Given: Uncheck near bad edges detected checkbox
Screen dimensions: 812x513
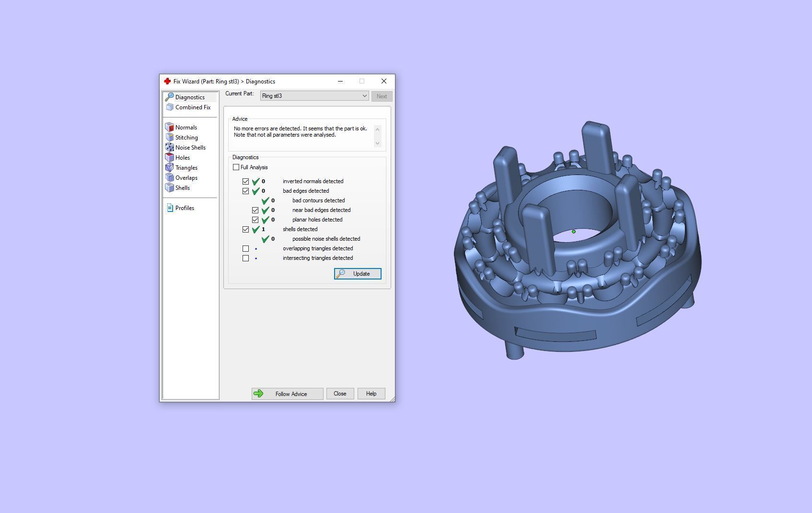Looking at the screenshot, I should (255, 210).
